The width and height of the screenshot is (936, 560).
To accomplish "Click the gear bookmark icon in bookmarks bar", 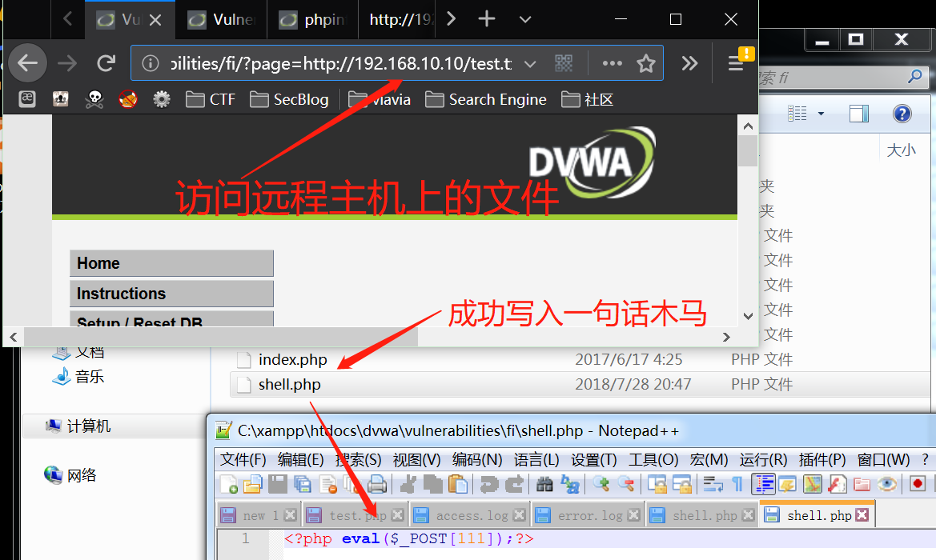I will (x=162, y=99).
